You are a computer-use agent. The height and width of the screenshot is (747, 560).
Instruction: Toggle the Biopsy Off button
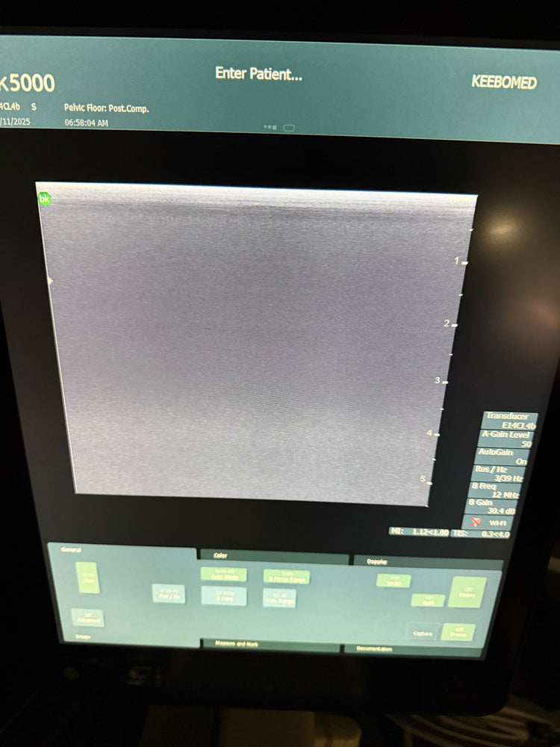point(467,591)
